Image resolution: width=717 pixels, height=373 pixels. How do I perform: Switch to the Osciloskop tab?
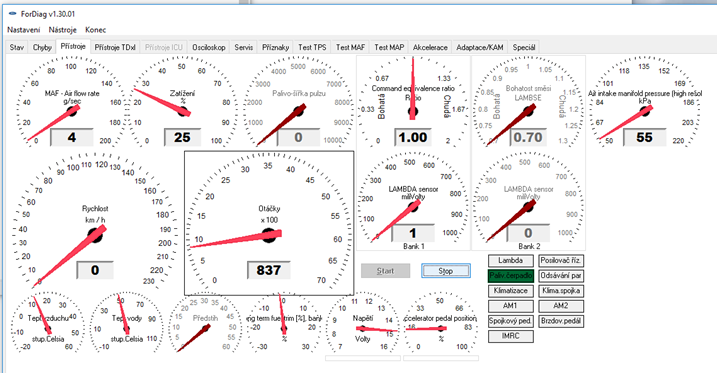point(209,47)
